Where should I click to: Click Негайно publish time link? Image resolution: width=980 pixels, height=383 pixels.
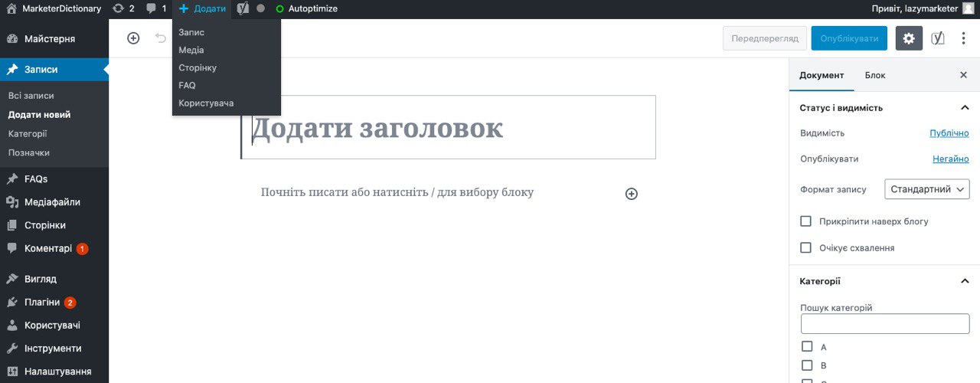(x=951, y=159)
